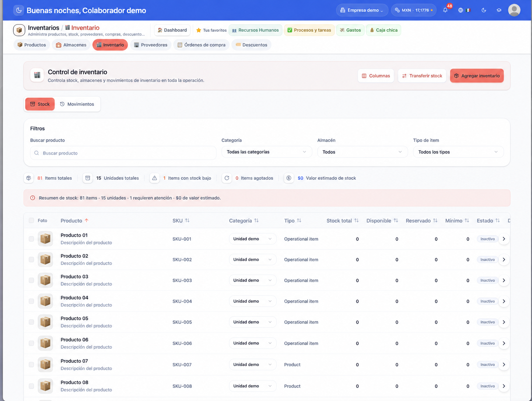Switch to the Movimientos tab
Viewport: 532px width, 401px height.
click(x=77, y=104)
